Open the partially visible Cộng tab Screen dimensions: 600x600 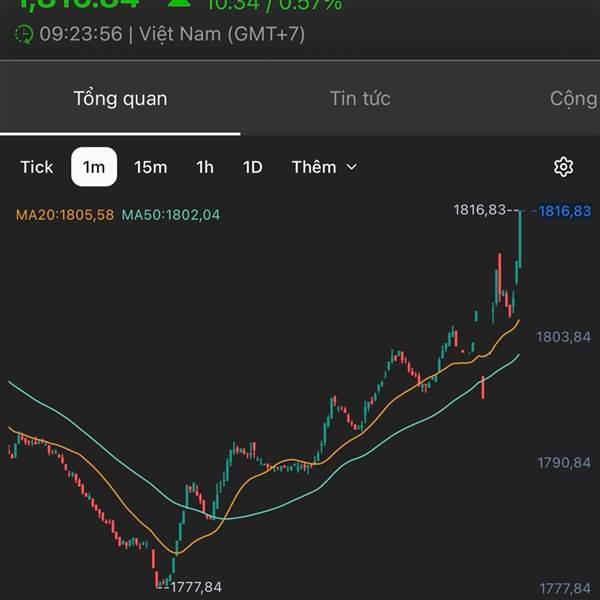(x=573, y=98)
